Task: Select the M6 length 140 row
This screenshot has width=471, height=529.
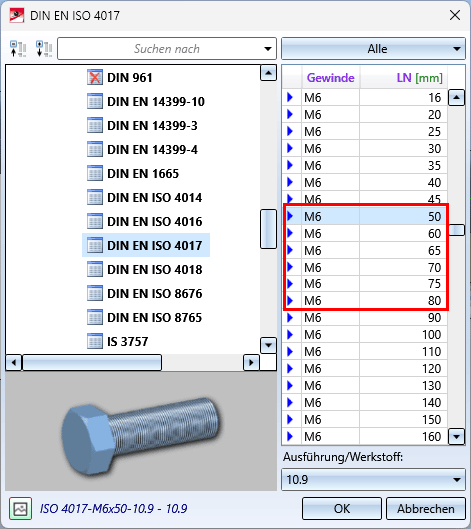Action: pos(365,402)
